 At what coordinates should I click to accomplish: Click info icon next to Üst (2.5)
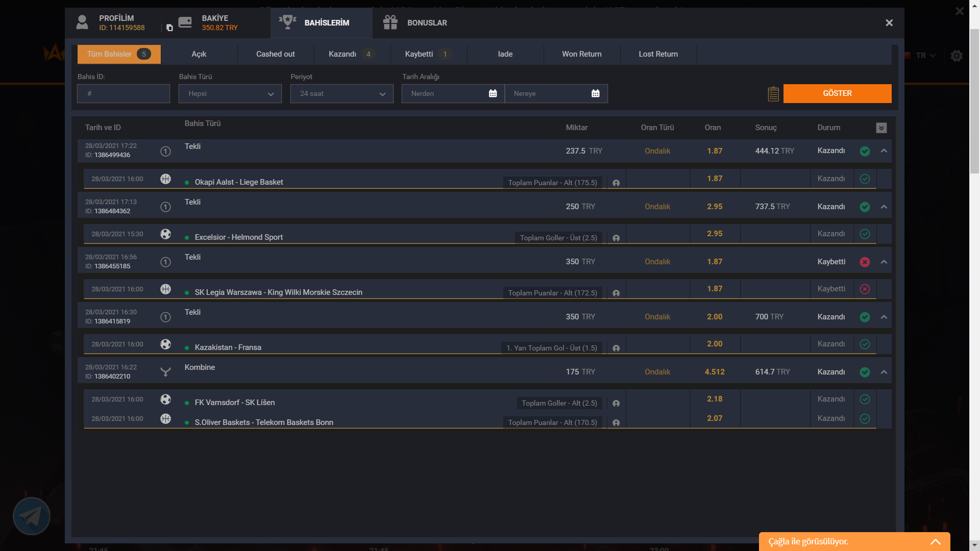[616, 238]
